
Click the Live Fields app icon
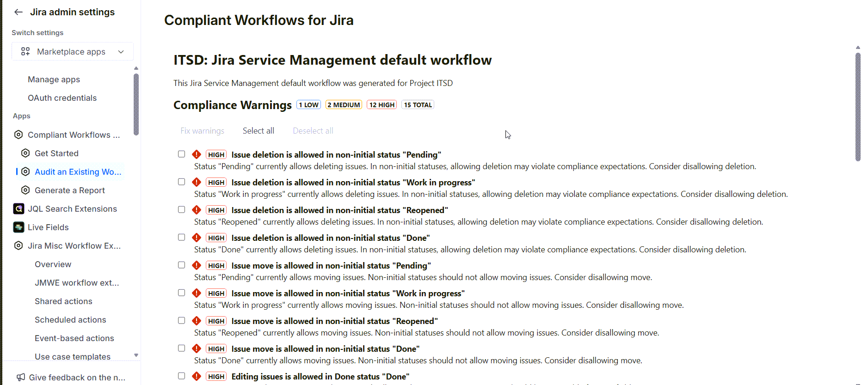18,227
